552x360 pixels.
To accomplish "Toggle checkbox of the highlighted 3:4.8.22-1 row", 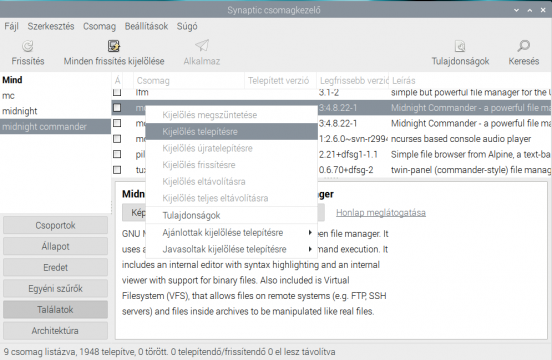I will click(117, 108).
